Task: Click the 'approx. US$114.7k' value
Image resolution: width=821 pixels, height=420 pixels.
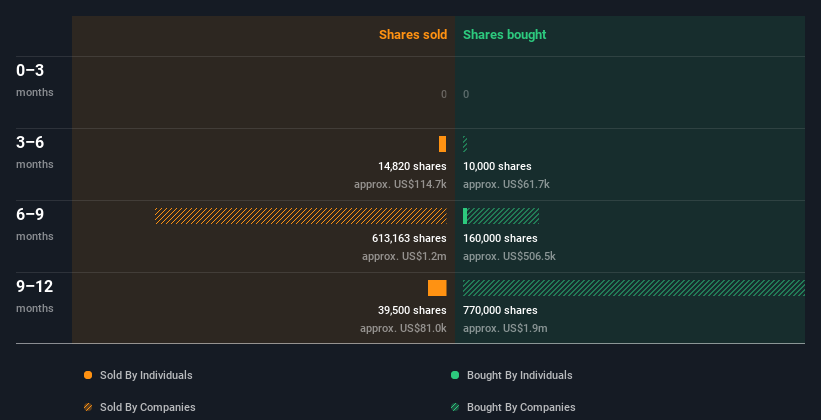Action: click(x=400, y=184)
